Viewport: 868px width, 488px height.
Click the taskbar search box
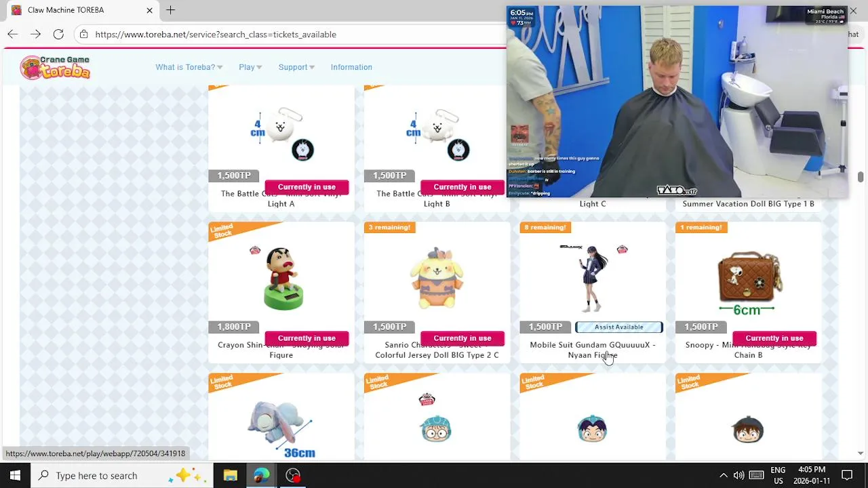point(122,475)
